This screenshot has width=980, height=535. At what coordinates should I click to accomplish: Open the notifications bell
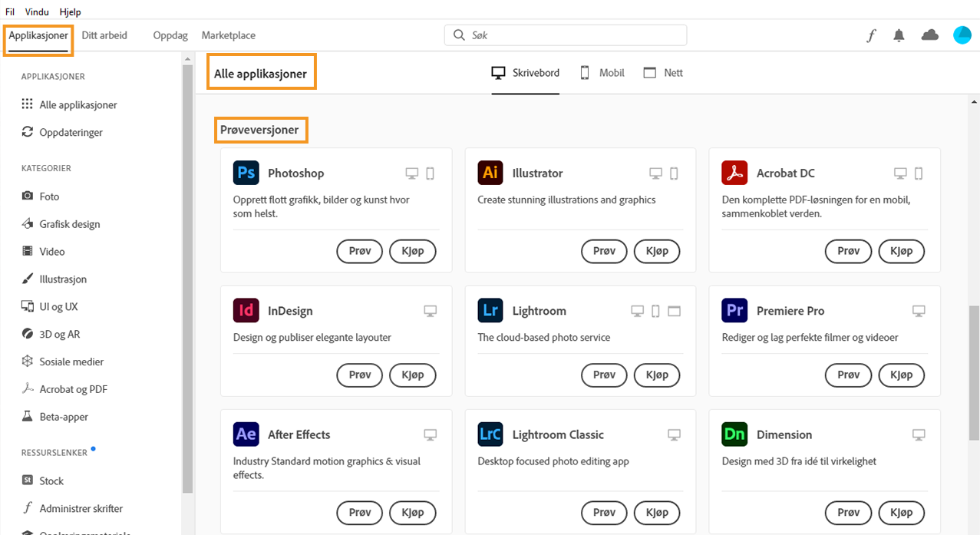coord(899,35)
